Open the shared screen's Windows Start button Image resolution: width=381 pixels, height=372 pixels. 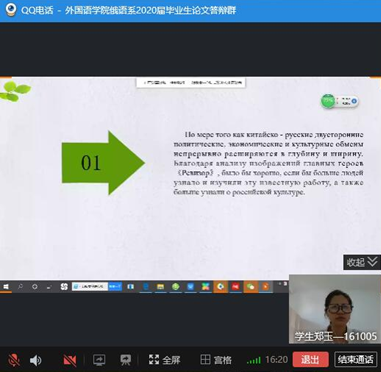6,287
